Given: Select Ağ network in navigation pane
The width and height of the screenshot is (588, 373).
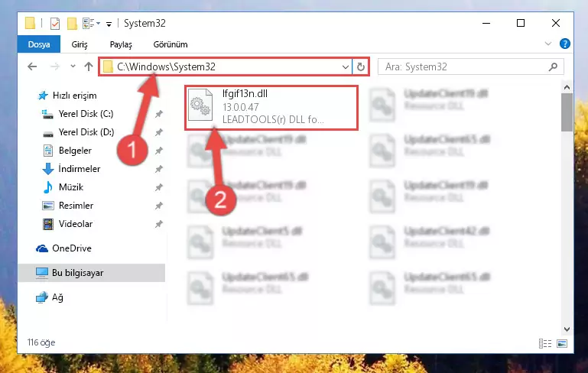Looking at the screenshot, I should click(50, 297).
